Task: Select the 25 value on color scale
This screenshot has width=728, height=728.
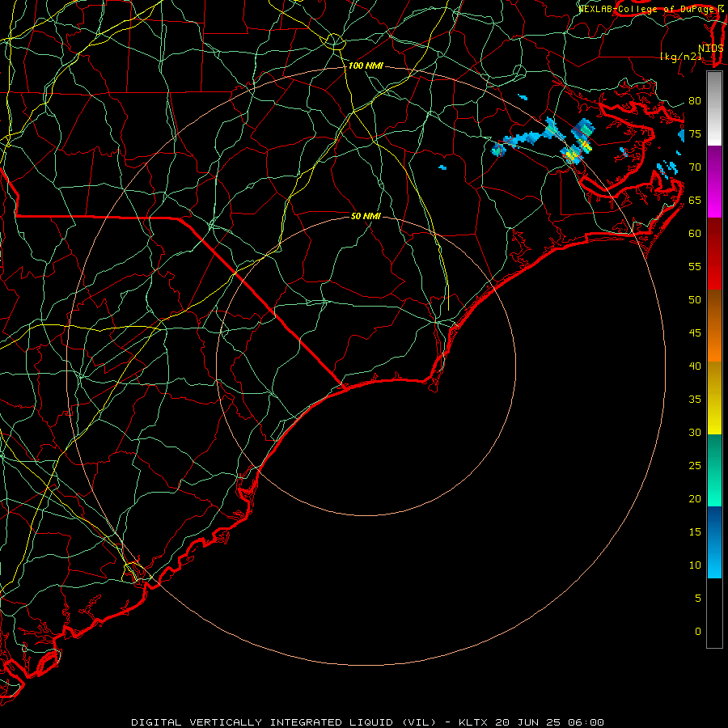Action: 695,466
